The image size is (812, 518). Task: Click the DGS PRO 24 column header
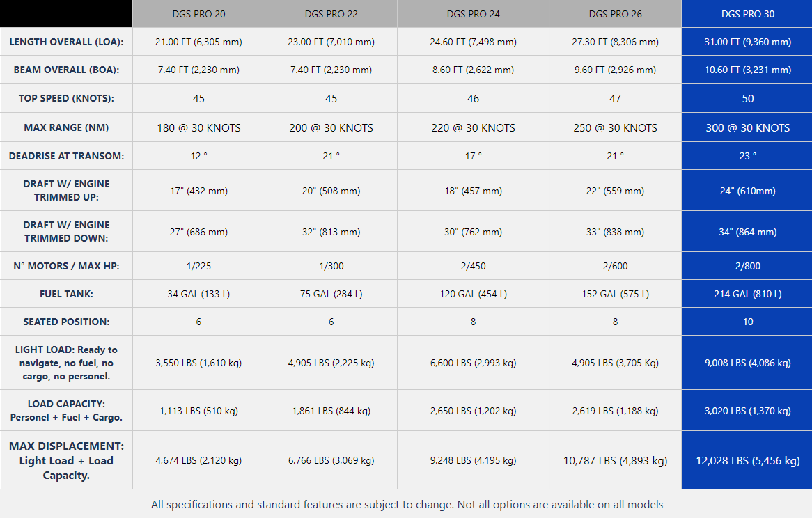pyautogui.click(x=473, y=14)
